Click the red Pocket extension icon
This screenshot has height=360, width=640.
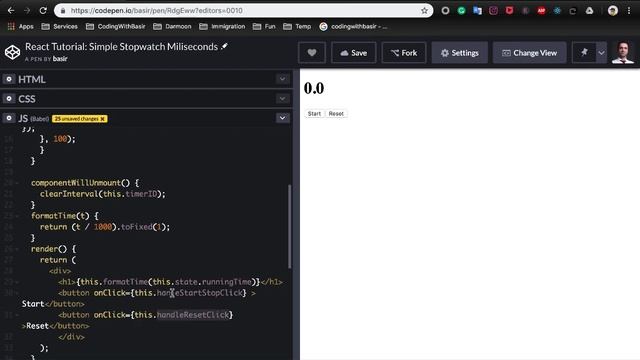pyautogui.click(x=509, y=11)
